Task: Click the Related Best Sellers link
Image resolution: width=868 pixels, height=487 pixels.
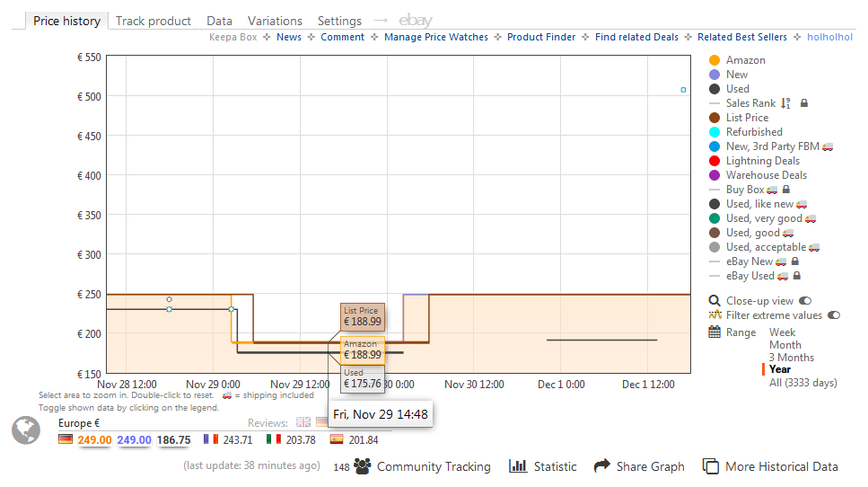Action: coord(741,37)
